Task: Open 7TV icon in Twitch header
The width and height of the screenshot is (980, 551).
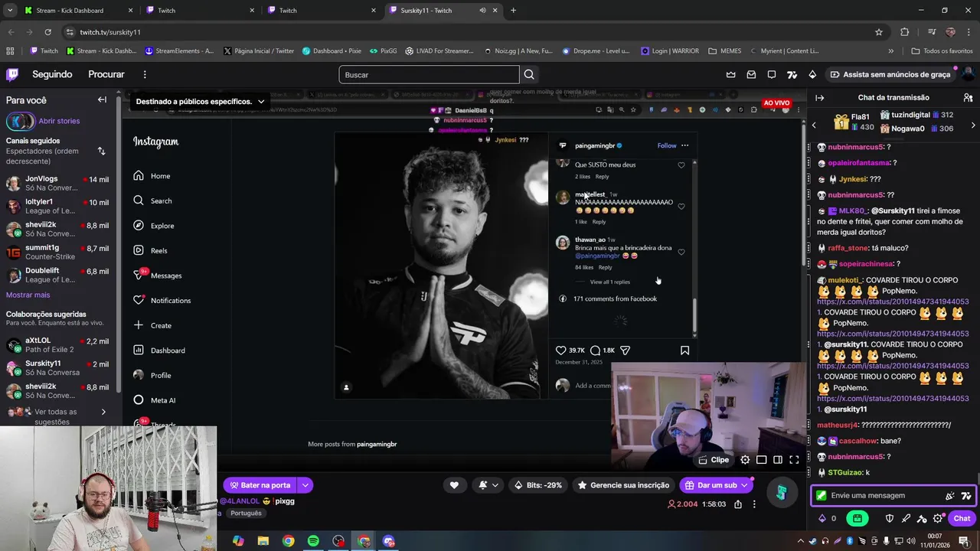Action: click(792, 74)
